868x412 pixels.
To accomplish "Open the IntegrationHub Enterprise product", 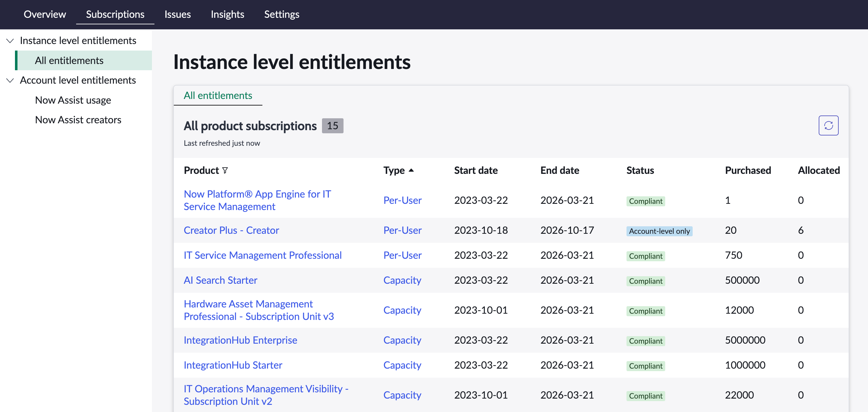I will tap(241, 340).
